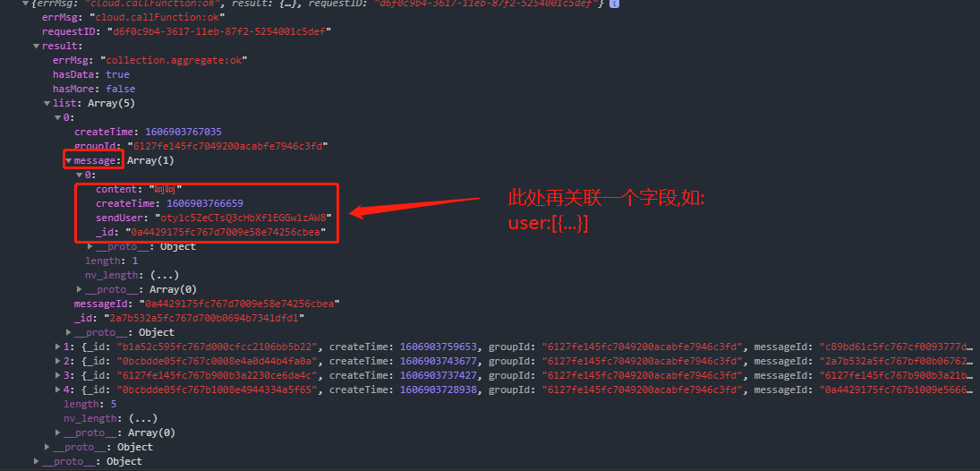Image resolution: width=980 pixels, height=471 pixels.
Task: Collapse the list Array(5) node
Action: (x=47, y=103)
